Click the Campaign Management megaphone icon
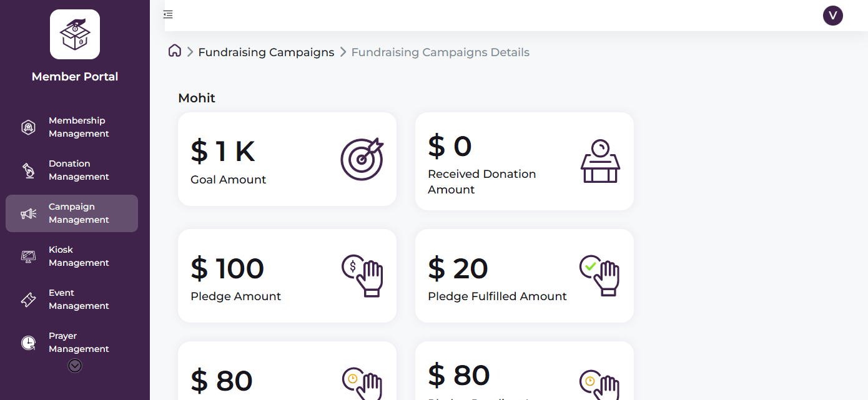 tap(28, 213)
